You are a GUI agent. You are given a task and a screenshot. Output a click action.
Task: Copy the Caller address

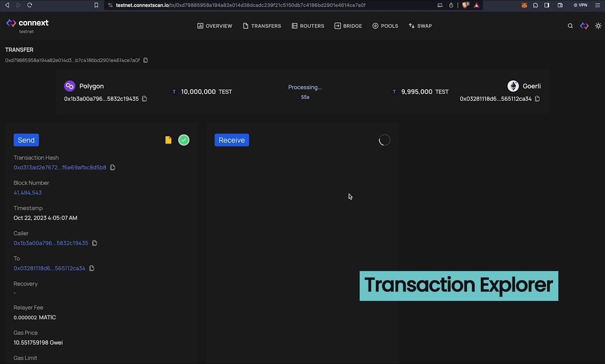coord(94,243)
